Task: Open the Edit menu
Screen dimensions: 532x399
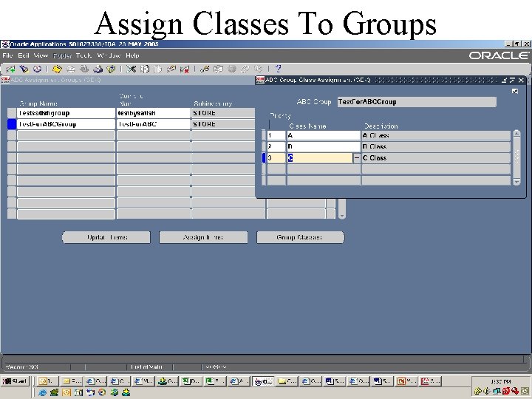Action: pos(24,55)
